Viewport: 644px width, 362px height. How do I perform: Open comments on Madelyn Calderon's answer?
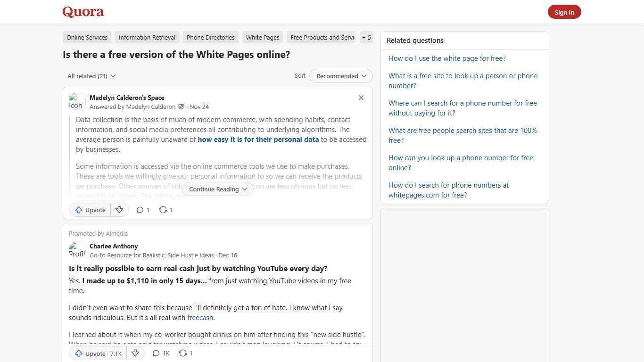pyautogui.click(x=142, y=210)
